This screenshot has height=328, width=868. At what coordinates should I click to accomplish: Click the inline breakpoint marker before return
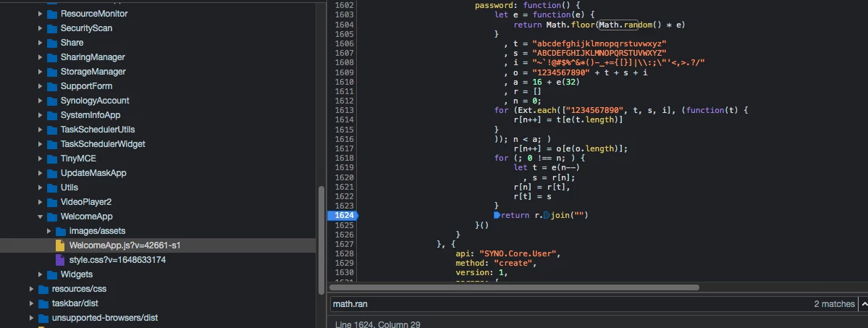(x=497, y=215)
